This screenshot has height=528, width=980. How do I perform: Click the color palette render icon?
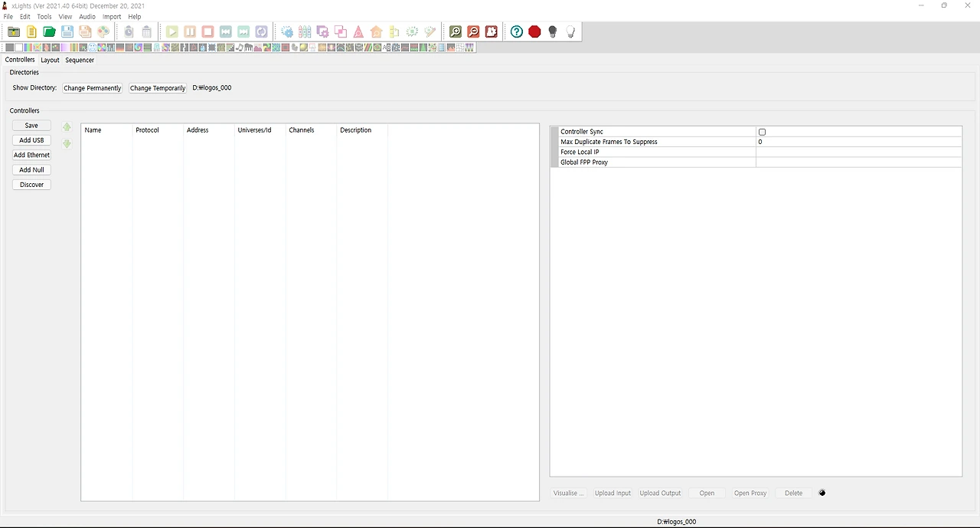(x=103, y=31)
